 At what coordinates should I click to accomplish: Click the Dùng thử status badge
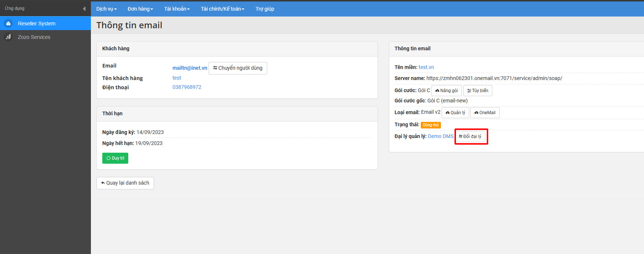pos(431,125)
